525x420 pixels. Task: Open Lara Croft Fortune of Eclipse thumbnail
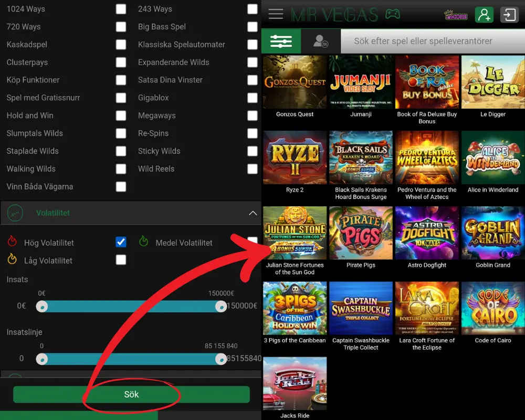427,308
